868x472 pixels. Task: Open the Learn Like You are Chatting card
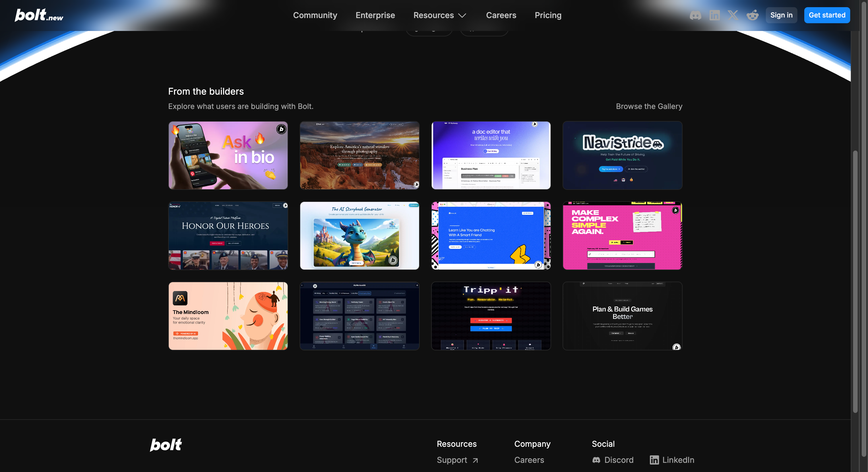[491, 236]
